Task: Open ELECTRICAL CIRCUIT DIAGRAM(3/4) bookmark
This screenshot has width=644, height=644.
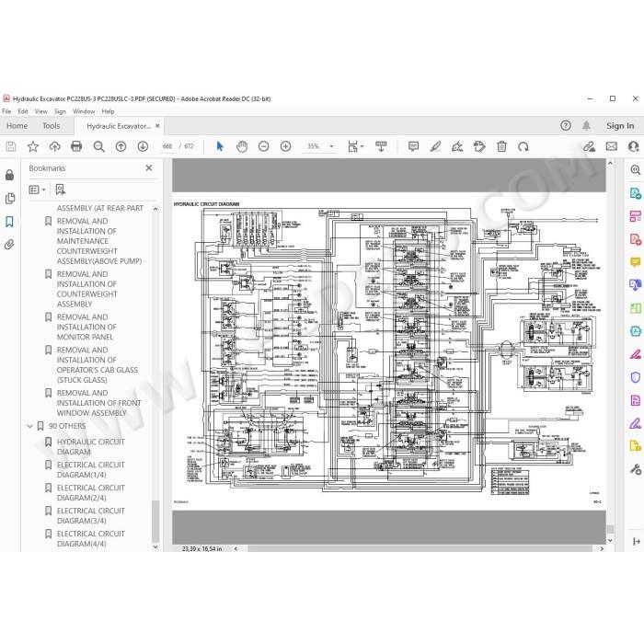Action: click(x=90, y=516)
